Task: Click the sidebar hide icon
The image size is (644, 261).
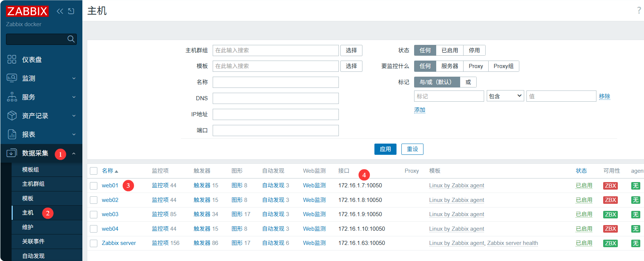Action: [71, 11]
